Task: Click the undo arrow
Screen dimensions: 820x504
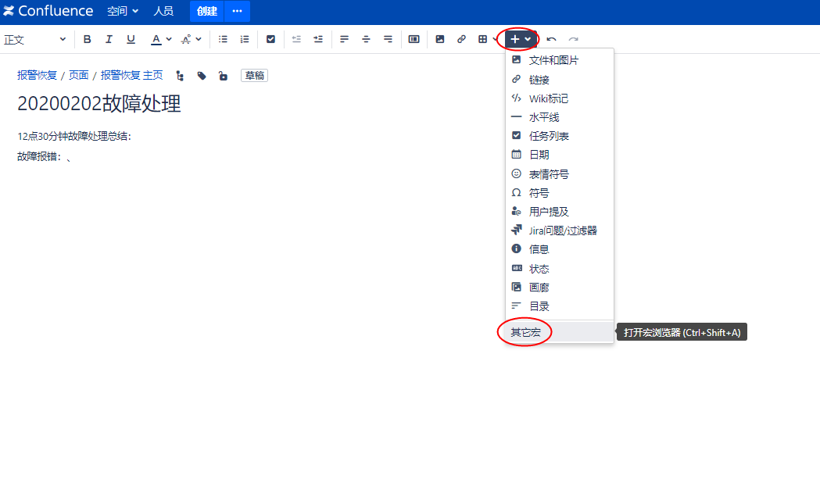Action: coord(552,39)
